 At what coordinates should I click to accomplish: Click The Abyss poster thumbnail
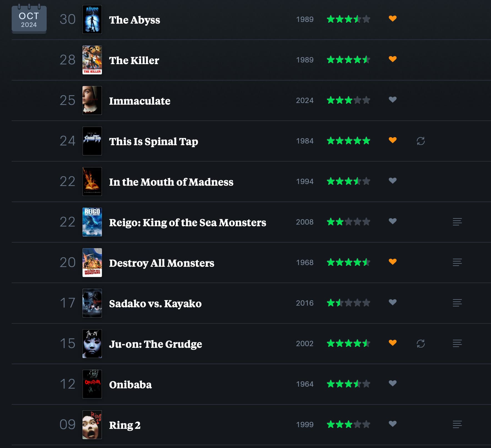coord(92,19)
